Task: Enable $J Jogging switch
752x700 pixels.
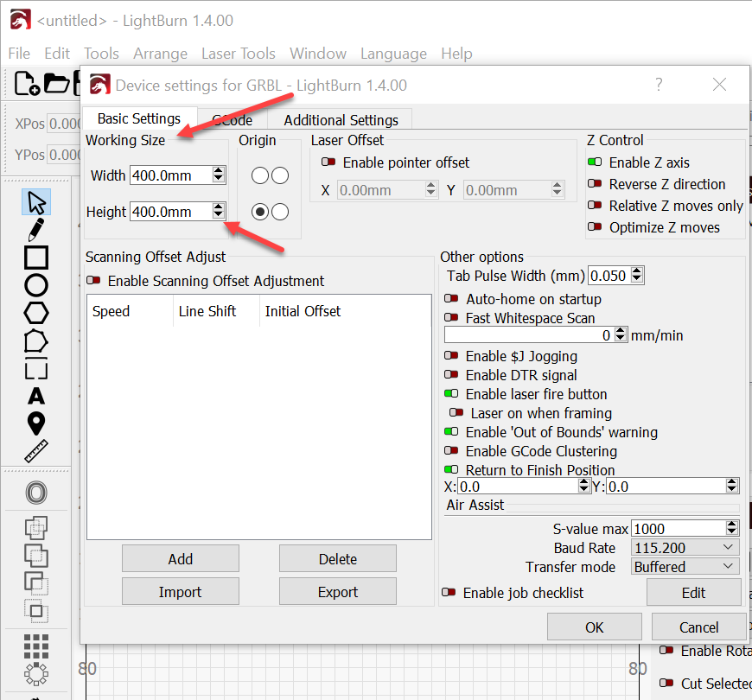Action: [x=451, y=356]
